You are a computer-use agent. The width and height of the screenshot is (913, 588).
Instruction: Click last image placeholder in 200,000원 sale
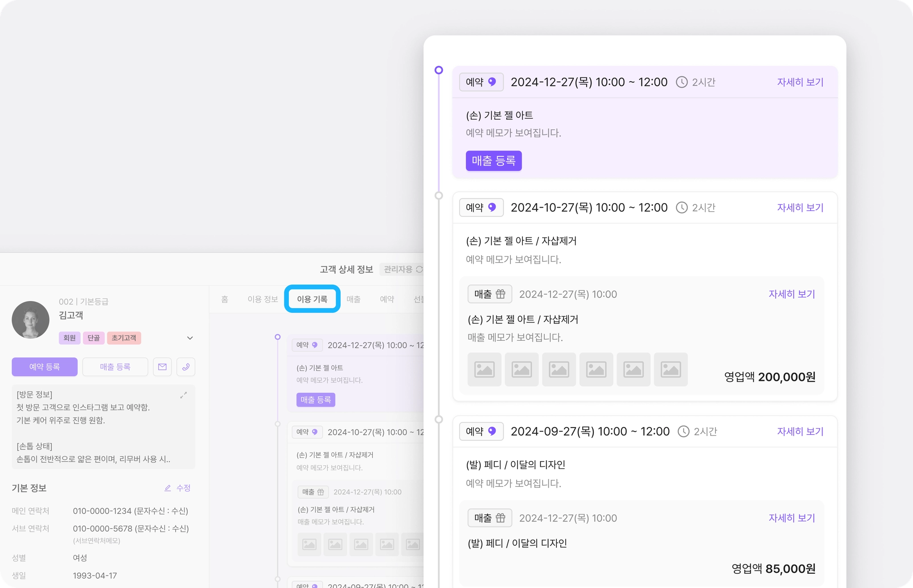pyautogui.click(x=670, y=370)
